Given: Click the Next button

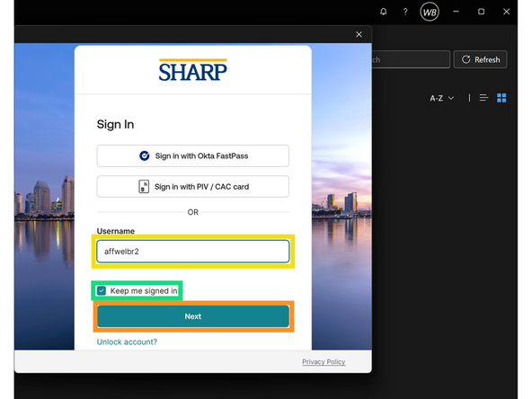Looking at the screenshot, I should tap(193, 316).
